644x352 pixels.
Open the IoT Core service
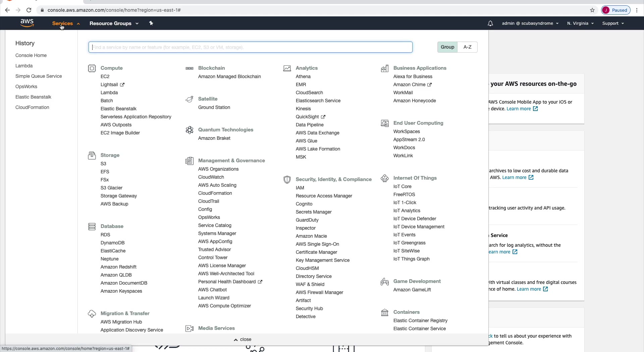[x=402, y=186]
